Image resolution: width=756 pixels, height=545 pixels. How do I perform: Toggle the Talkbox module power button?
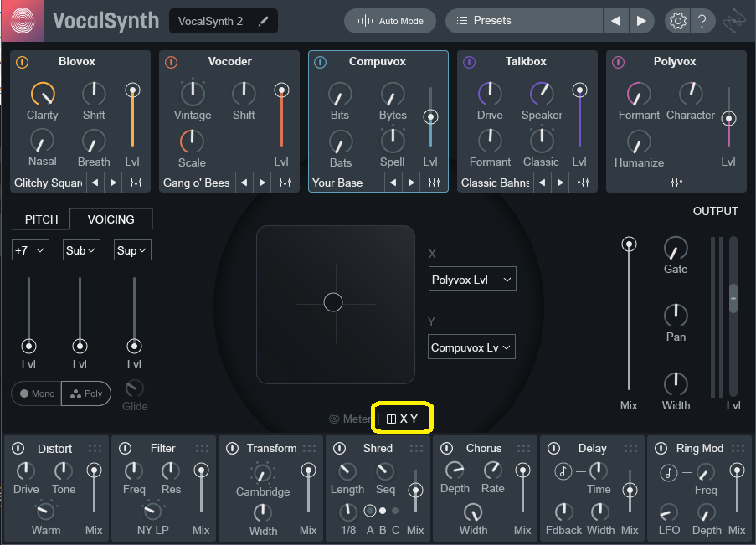coord(469,62)
